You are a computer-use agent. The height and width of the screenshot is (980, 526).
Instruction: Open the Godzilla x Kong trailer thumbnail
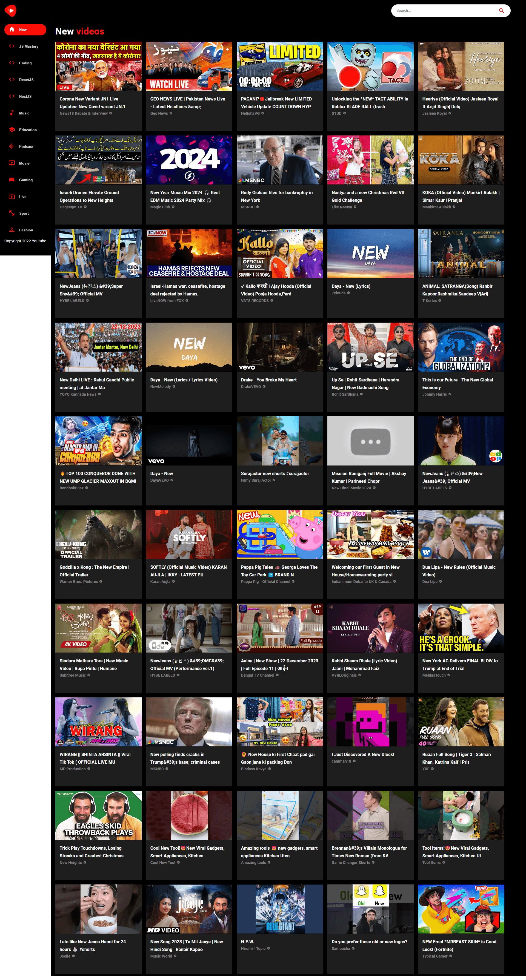(98, 534)
